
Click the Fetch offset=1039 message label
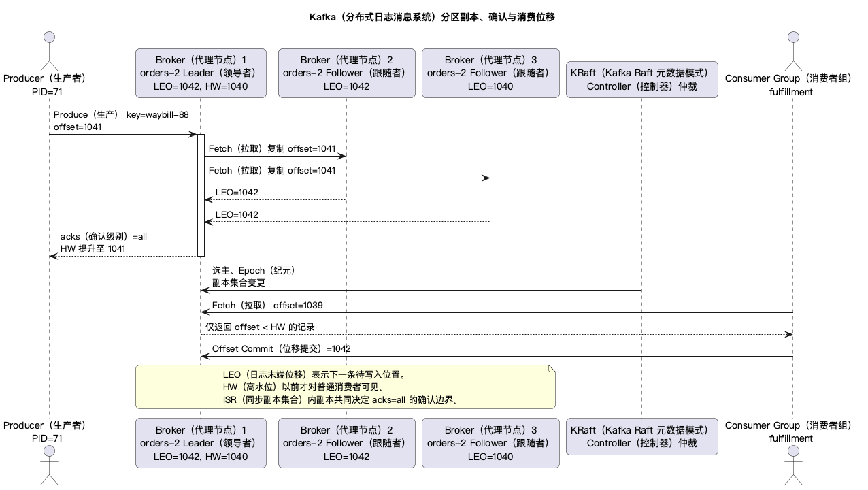click(x=267, y=306)
